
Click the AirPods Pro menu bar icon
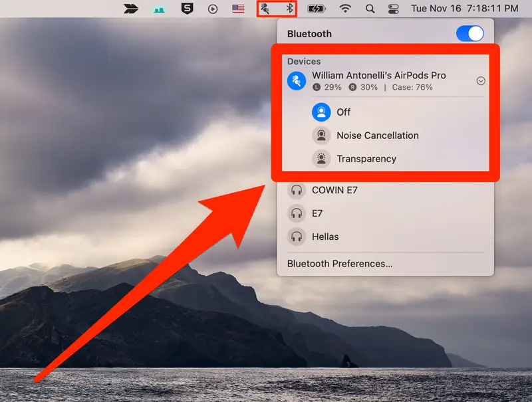(267, 9)
